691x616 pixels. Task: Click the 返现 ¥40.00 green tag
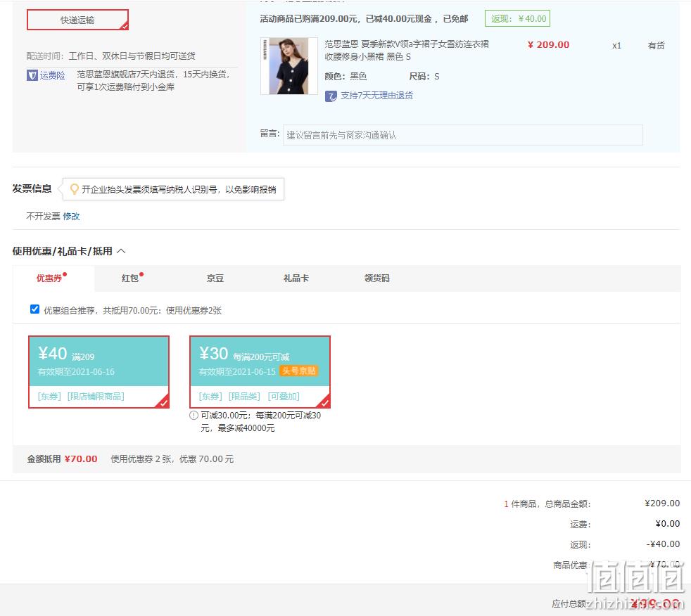click(517, 18)
